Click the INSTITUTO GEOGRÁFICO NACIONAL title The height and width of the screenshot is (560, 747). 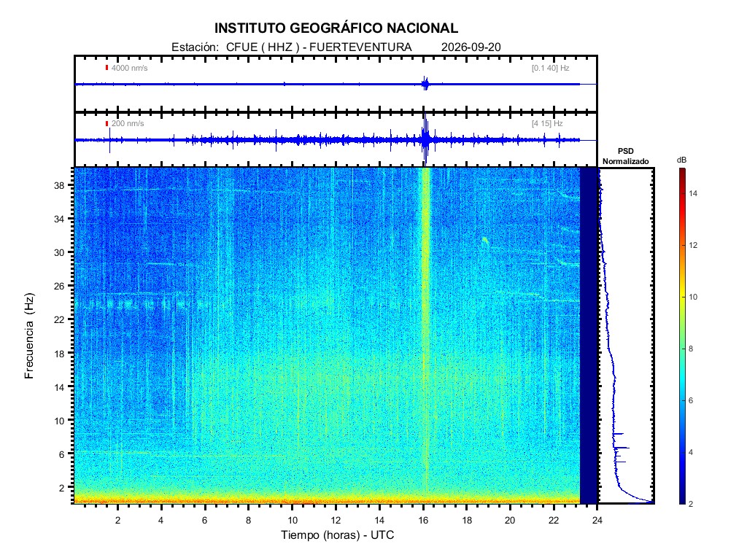point(336,28)
